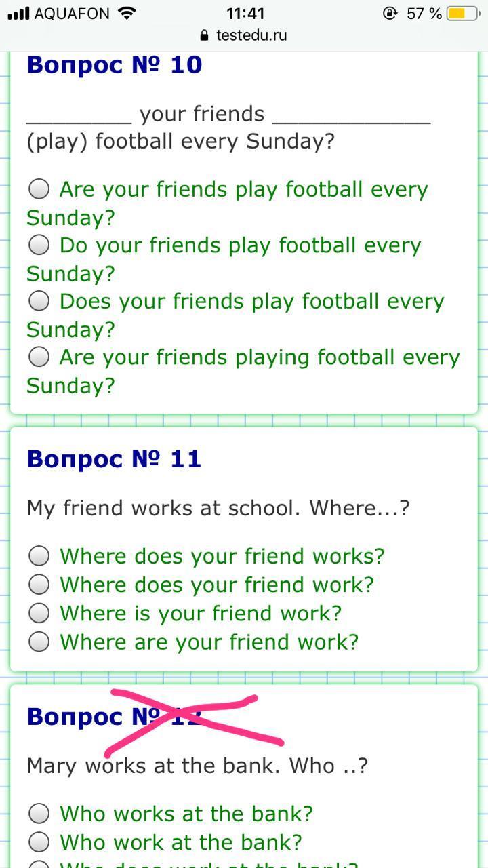Pick "Are your friends playing football" radio
This screenshot has width=488, height=868.
[39, 356]
